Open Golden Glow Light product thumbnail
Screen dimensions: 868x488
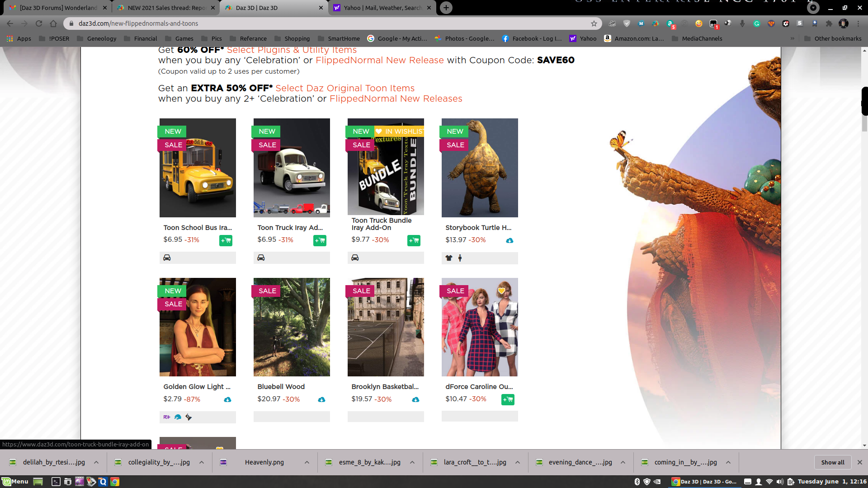pos(198,327)
